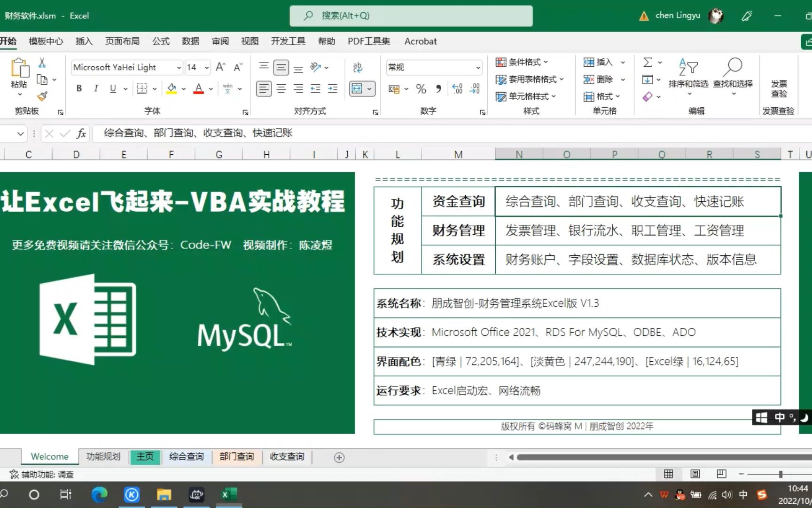Expand Format as Table (套用表格格式) menu
The height and width of the screenshot is (508, 812).
click(x=530, y=79)
